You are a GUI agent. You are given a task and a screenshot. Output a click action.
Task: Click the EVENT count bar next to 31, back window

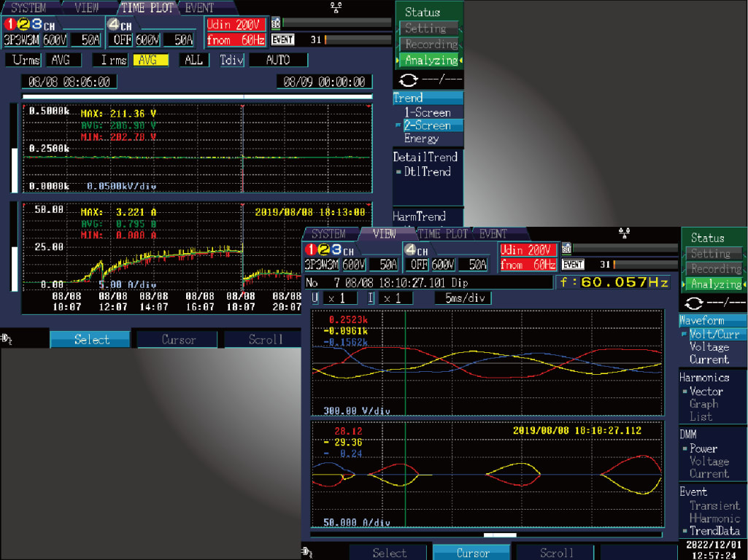tap(358, 39)
